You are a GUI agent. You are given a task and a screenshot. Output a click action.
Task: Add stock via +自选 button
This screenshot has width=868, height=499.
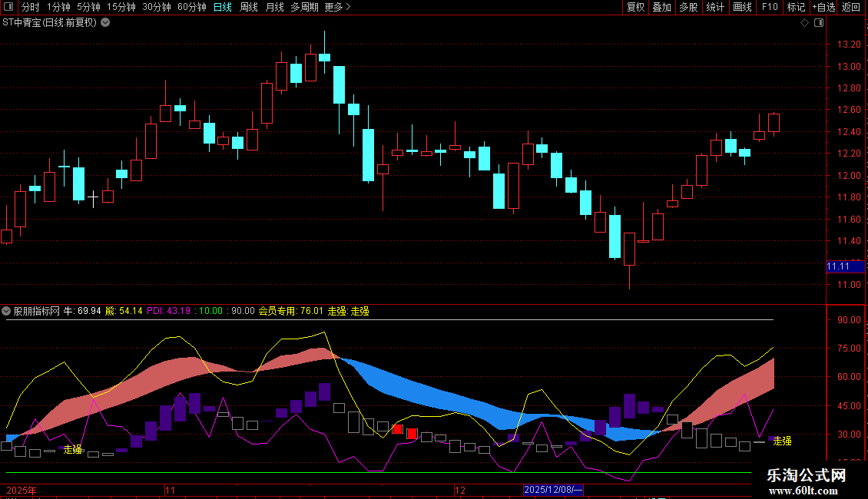coord(823,7)
